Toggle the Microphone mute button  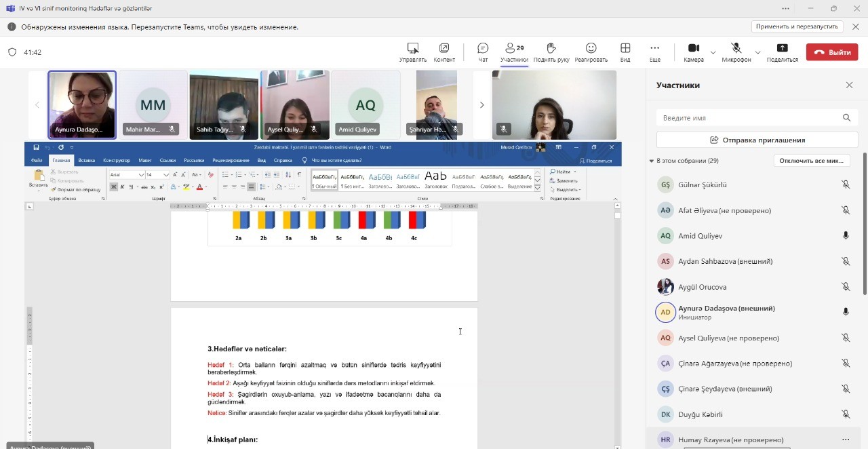pos(736,48)
